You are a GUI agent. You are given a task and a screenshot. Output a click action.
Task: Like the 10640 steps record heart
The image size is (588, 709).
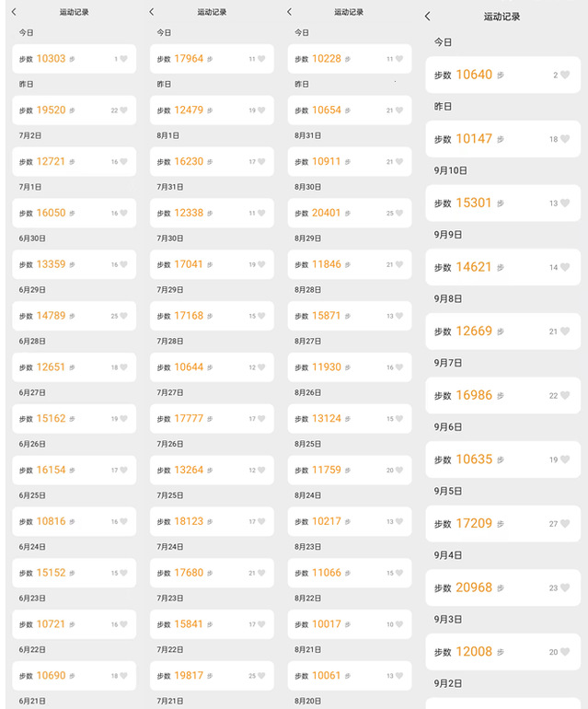click(565, 75)
